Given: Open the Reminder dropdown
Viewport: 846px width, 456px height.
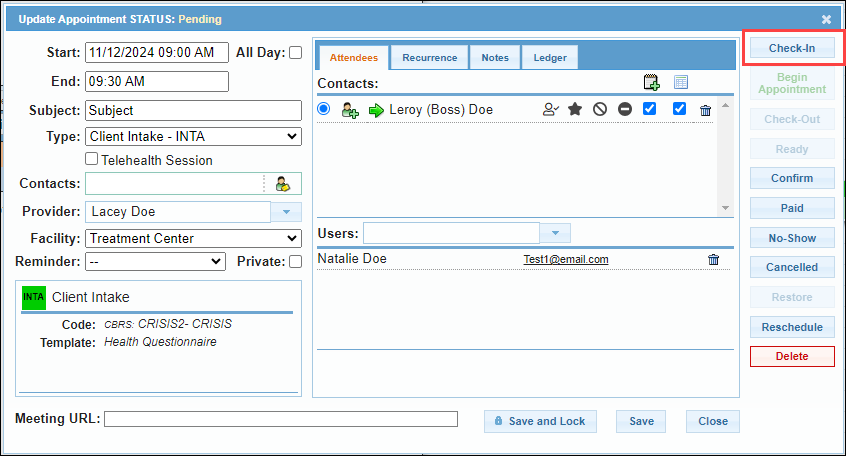Looking at the screenshot, I should coord(155,262).
